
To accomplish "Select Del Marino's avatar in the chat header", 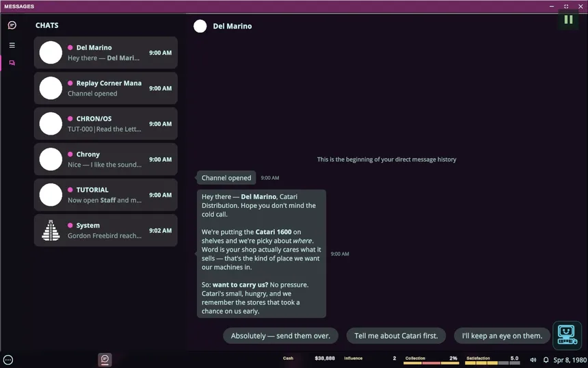I will [200, 26].
